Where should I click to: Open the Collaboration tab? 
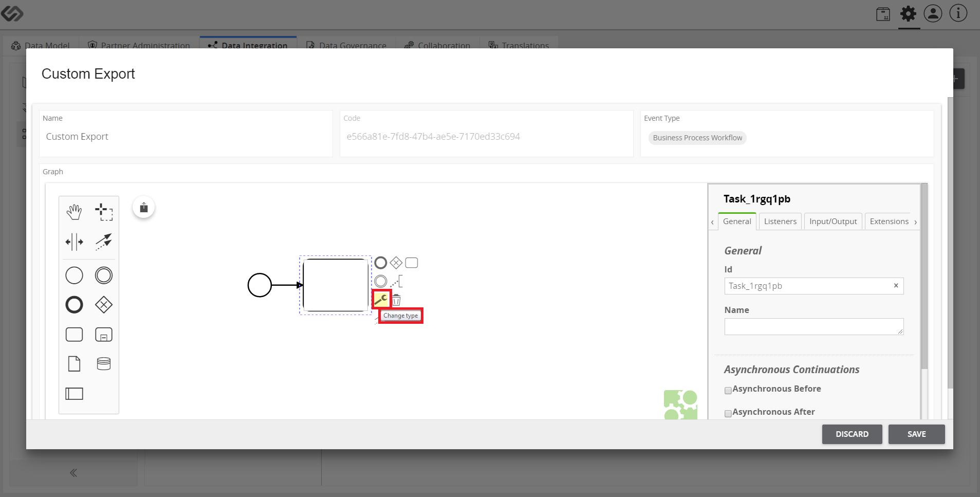tap(437, 45)
